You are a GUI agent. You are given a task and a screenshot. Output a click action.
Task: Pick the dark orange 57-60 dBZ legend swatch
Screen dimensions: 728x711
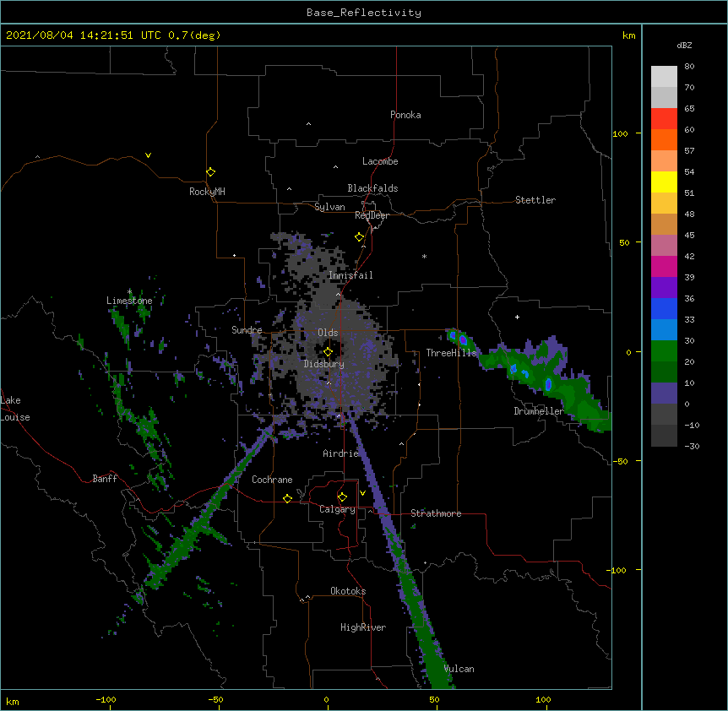[664, 139]
